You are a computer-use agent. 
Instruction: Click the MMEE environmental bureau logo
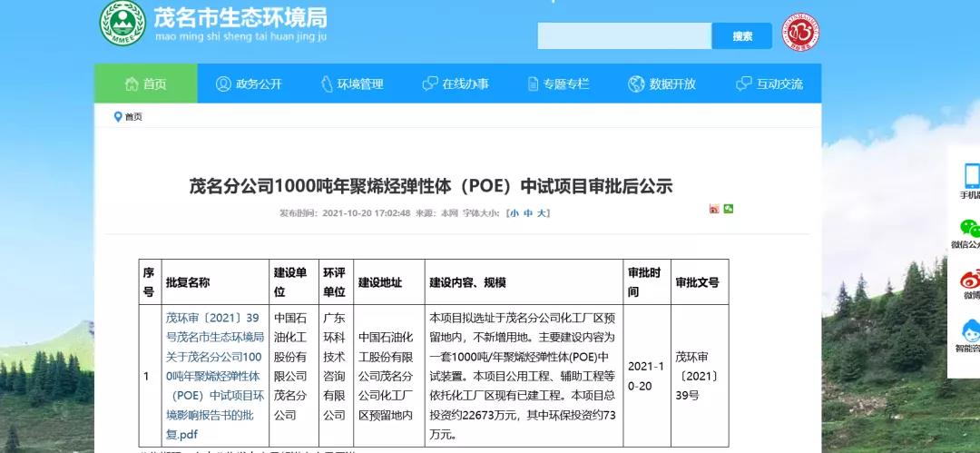122,23
